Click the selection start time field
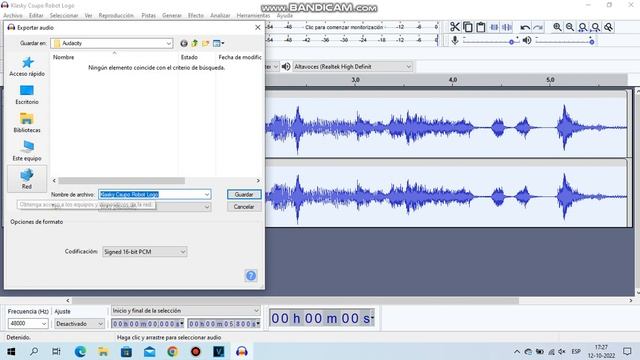Viewport: 640px width, 360px height. pyautogui.click(x=147, y=324)
